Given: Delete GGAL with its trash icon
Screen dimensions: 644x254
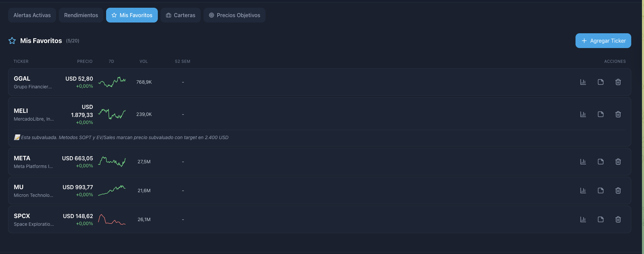Looking at the screenshot, I should coord(618,82).
